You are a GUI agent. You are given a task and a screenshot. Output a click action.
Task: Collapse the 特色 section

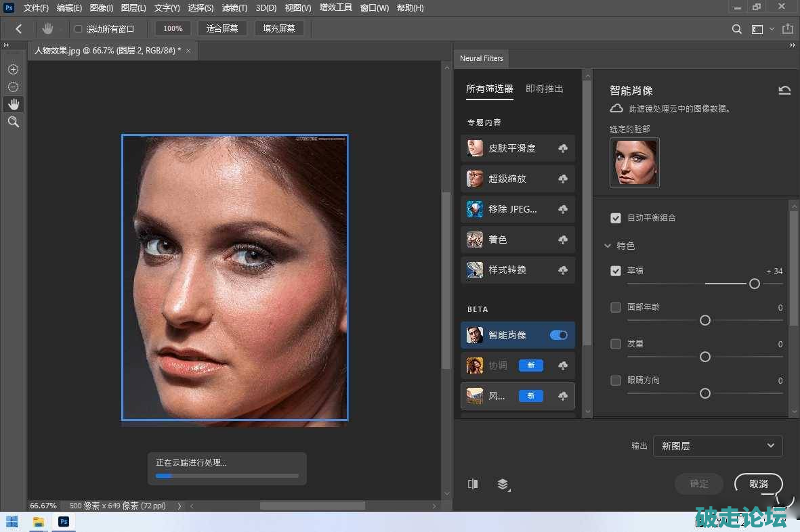tap(608, 246)
